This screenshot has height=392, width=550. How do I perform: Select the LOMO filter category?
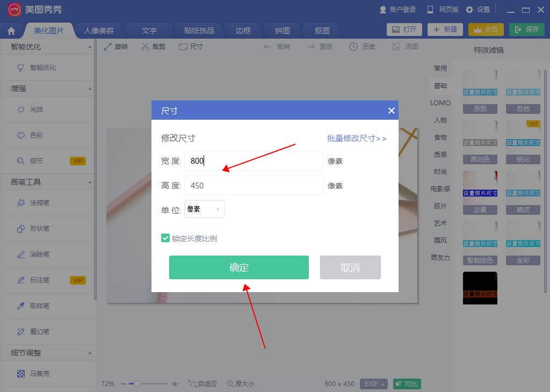pyautogui.click(x=440, y=103)
